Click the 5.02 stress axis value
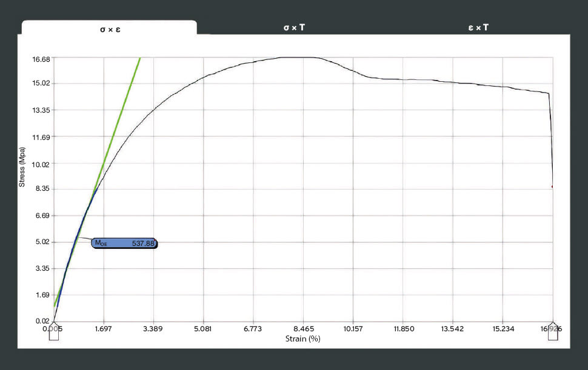Screen dimensions: 588x370 click(x=42, y=242)
